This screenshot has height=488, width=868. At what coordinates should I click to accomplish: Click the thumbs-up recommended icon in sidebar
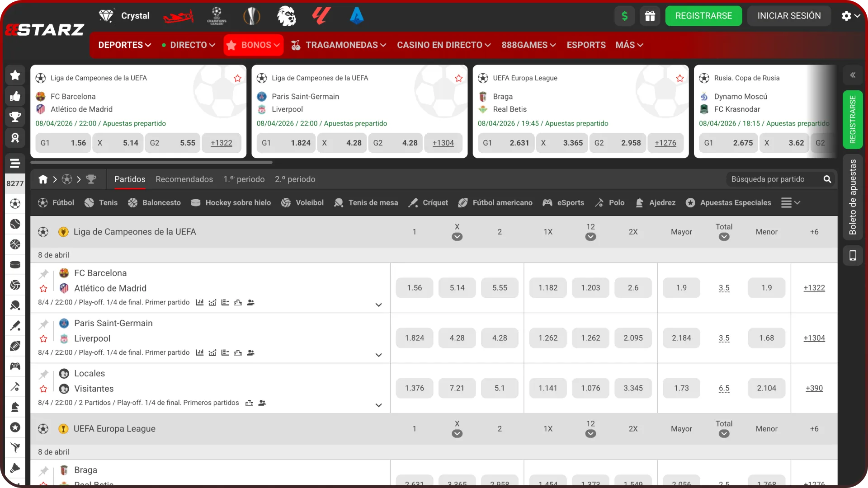15,96
